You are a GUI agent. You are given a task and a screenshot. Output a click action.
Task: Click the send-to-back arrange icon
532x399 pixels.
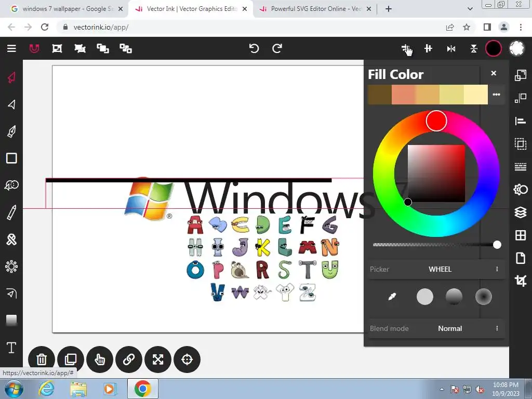point(126,48)
